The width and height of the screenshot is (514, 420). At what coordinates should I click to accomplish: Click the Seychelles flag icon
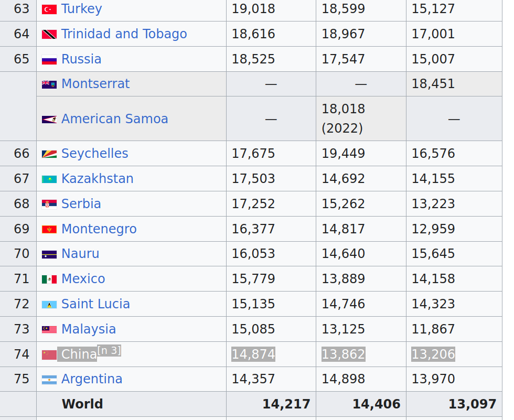(49, 154)
